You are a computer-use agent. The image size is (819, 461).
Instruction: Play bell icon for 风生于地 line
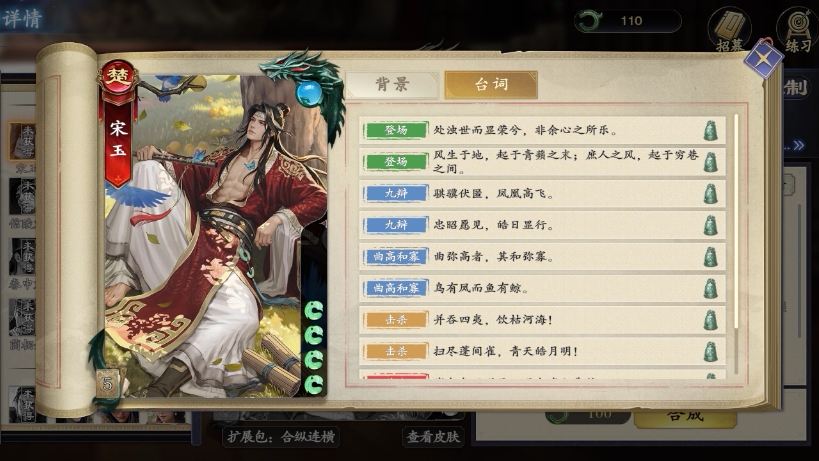(x=710, y=162)
